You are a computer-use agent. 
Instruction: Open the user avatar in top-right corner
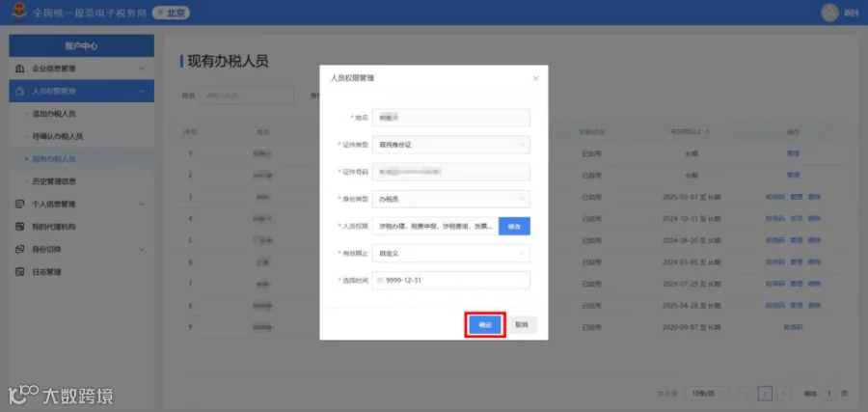coord(829,13)
